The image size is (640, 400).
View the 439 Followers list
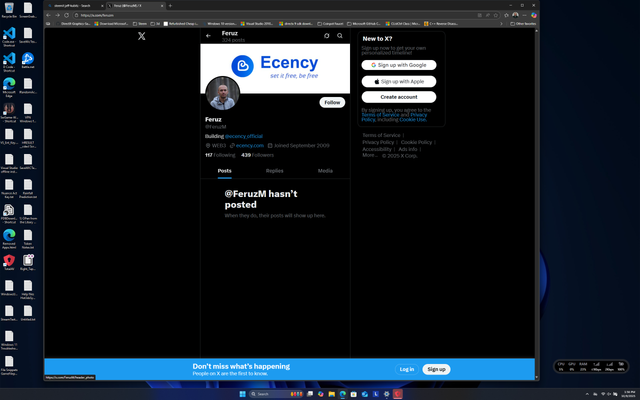[257, 155]
